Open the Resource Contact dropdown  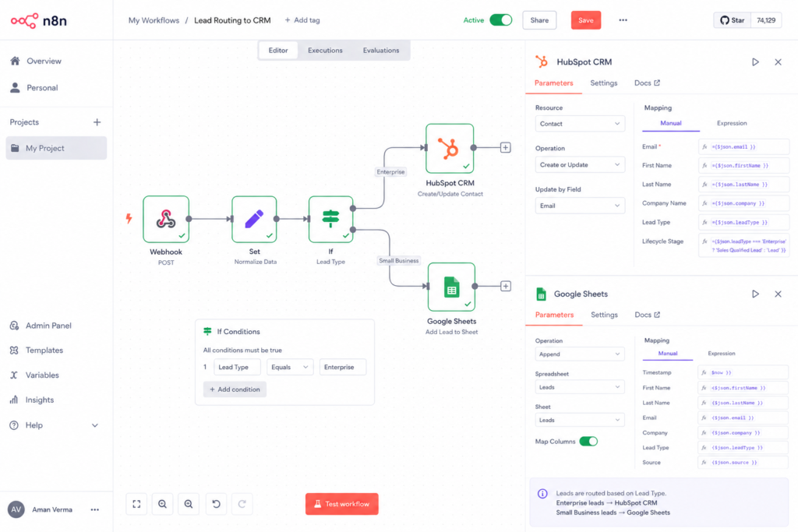580,124
